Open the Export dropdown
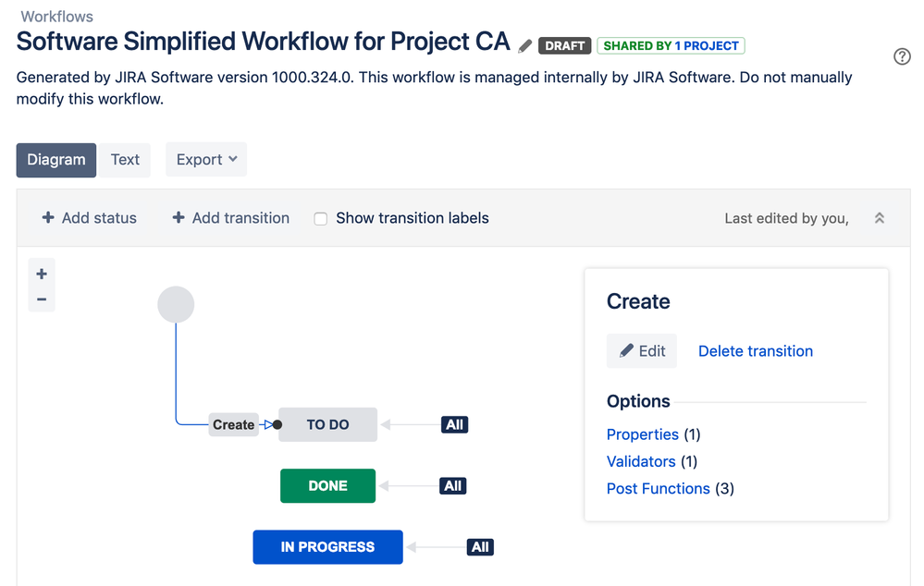The image size is (924, 586). [x=206, y=160]
